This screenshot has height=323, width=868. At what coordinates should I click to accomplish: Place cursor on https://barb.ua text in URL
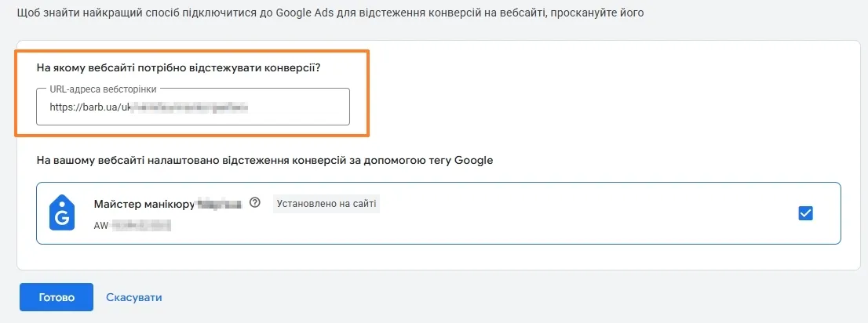(x=82, y=107)
